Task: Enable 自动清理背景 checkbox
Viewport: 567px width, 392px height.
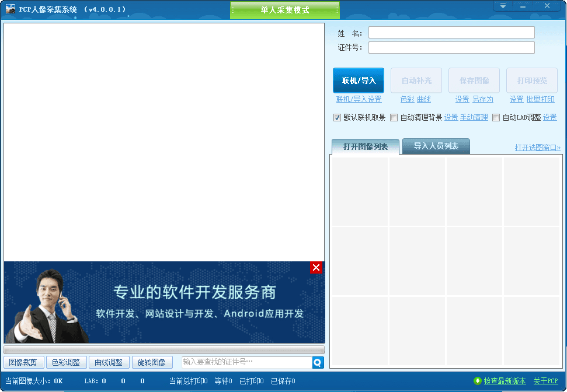Action: [394, 117]
